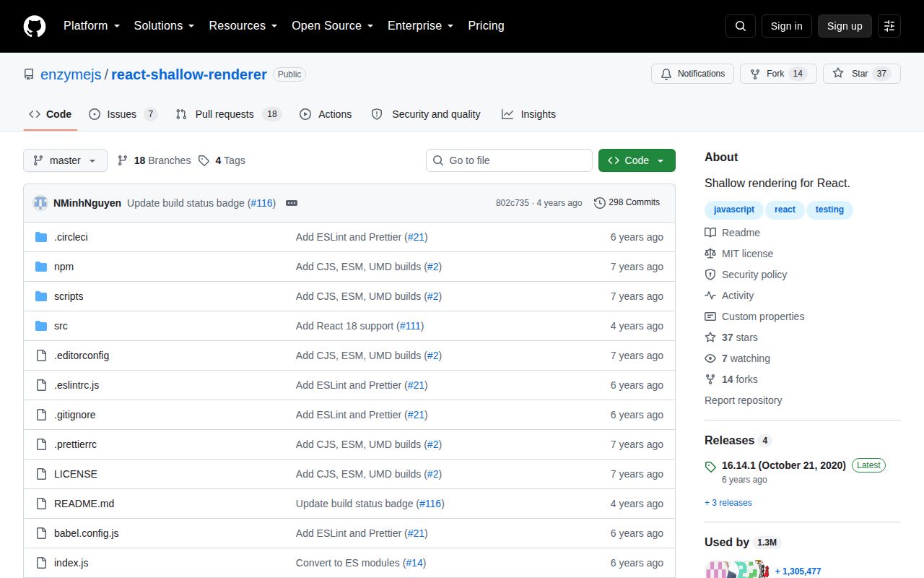Screen dimensions: 924x578
Task: View 4 Tags link
Action: coord(222,160)
